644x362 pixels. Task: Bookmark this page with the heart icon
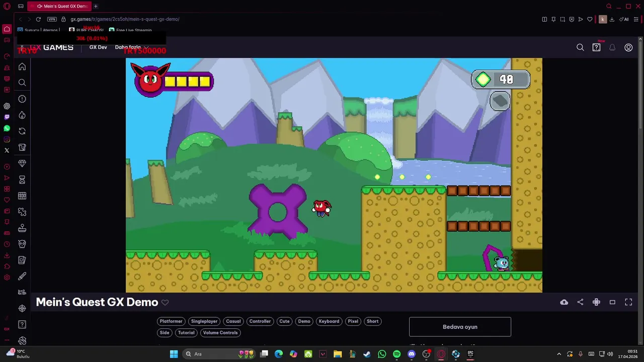(590, 19)
